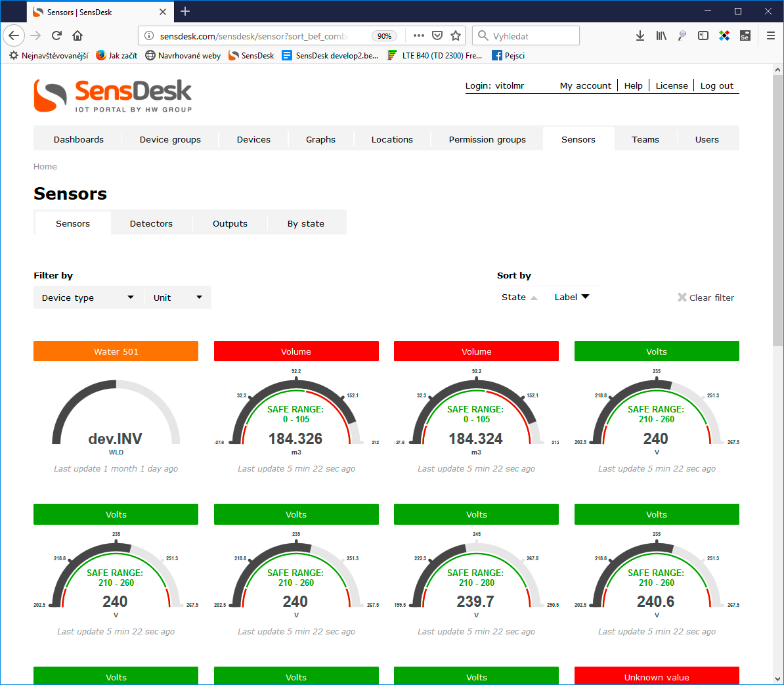Click the colorful pinwheel extension icon
This screenshot has width=784, height=685.
tap(724, 35)
